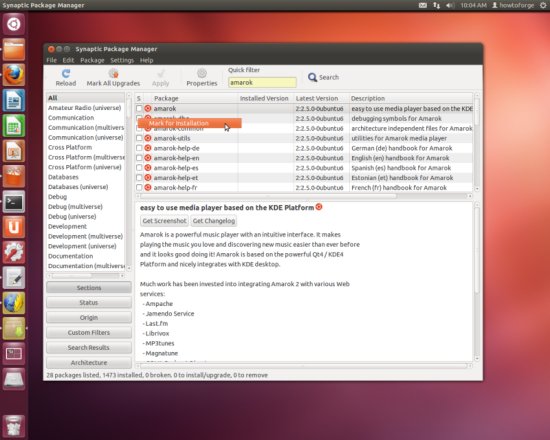
Task: Click the Search magnifier icon
Action: pyautogui.click(x=312, y=77)
